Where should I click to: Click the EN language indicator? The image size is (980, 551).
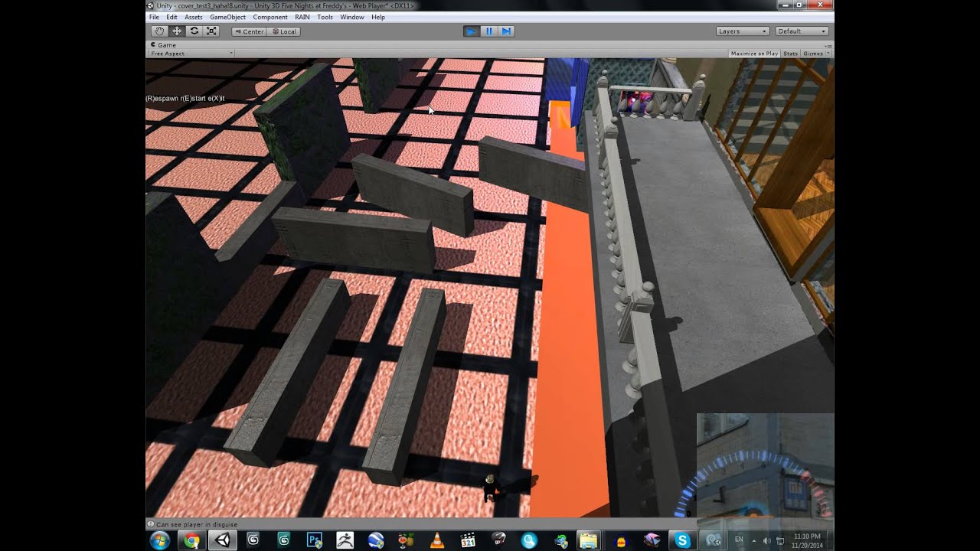[x=739, y=540]
